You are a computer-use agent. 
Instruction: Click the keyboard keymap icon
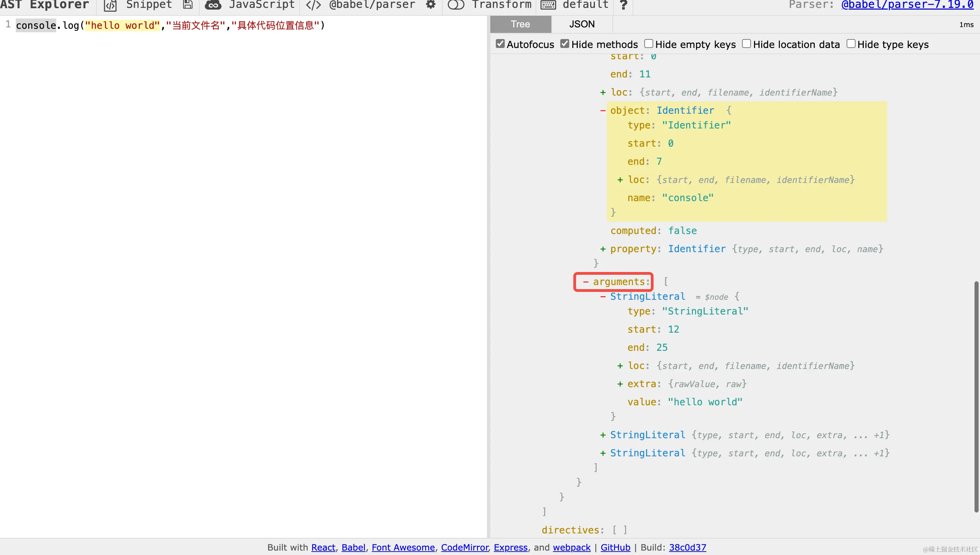(x=548, y=5)
